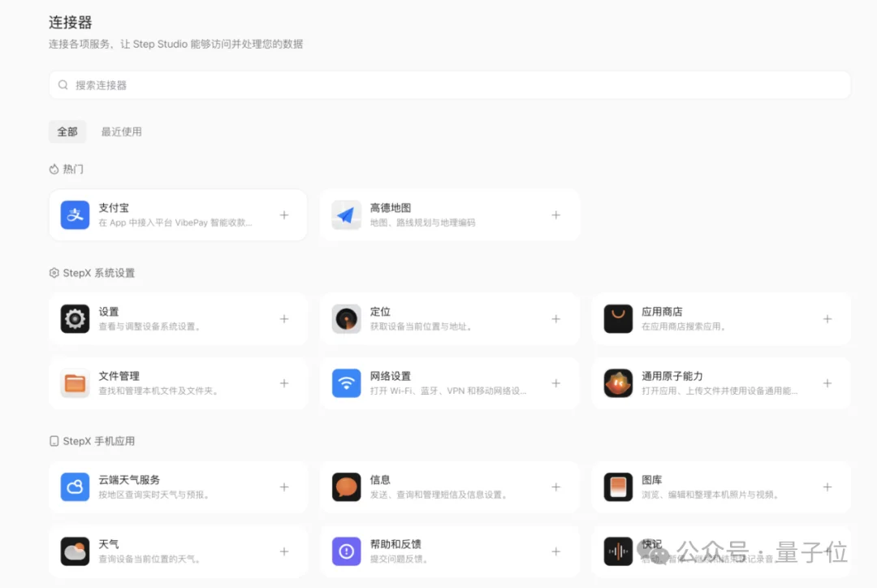The height and width of the screenshot is (588, 877).
Task: Click description 在应用商店搜索应用
Action: [684, 326]
